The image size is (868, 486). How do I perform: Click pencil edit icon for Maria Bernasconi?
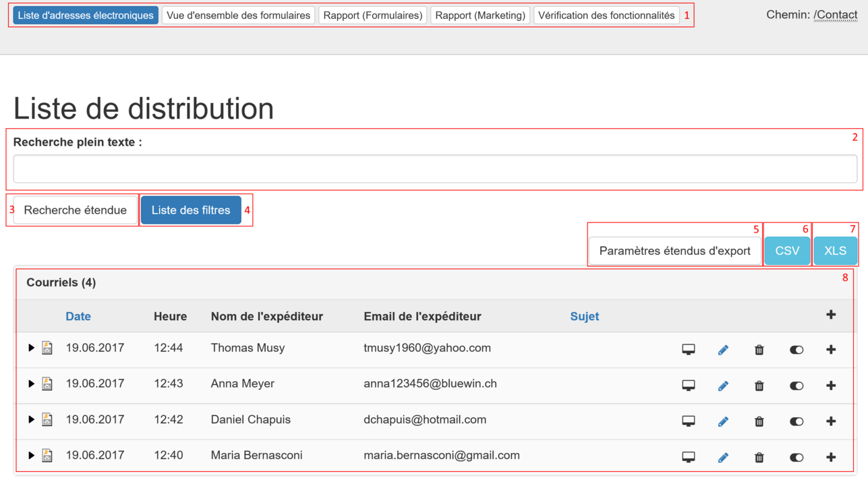(x=723, y=457)
